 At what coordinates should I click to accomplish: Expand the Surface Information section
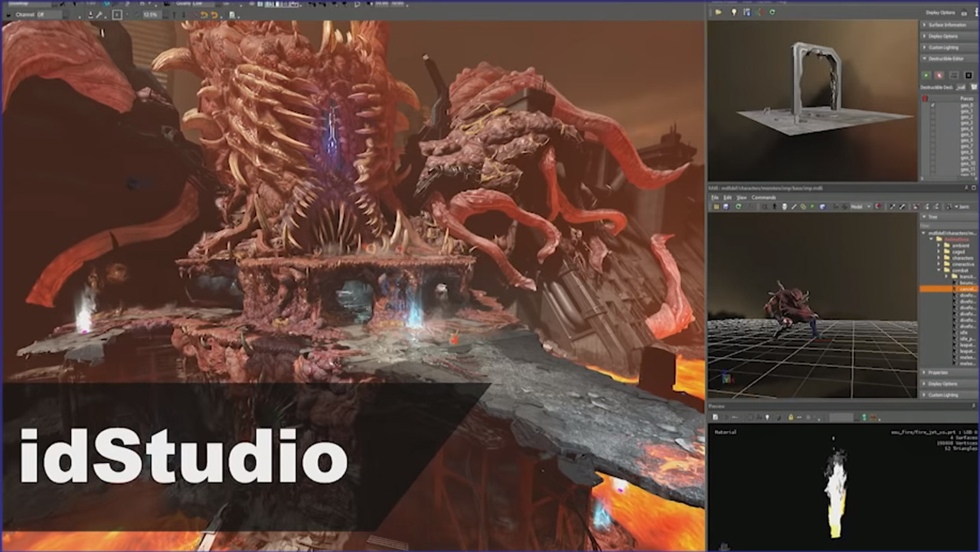tap(949, 24)
